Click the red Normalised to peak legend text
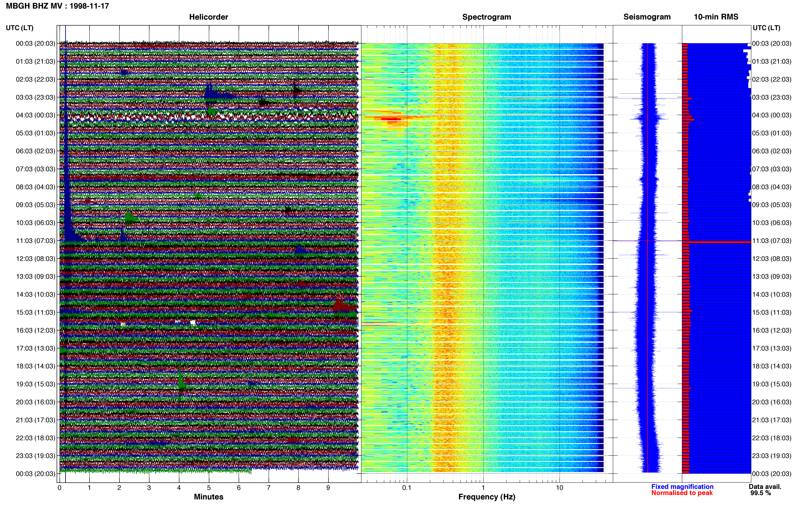 (x=682, y=493)
